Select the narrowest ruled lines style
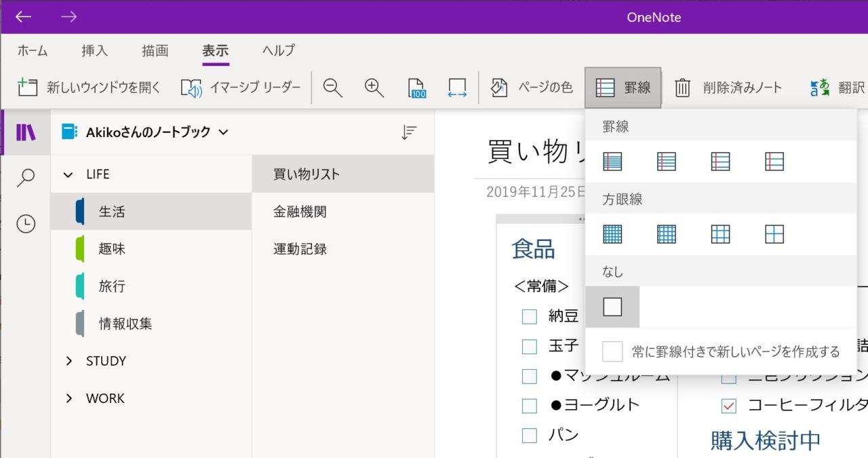This screenshot has height=458, width=868. click(612, 161)
